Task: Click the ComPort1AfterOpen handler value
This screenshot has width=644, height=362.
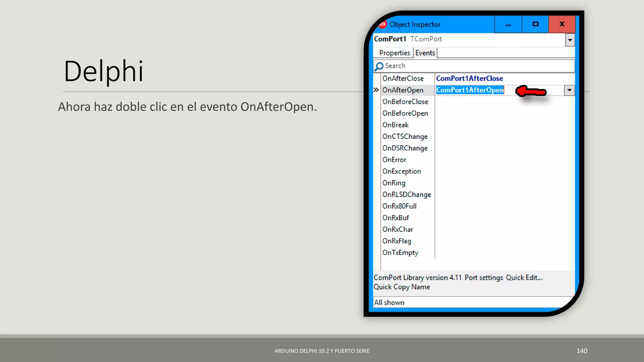Action: pos(470,90)
